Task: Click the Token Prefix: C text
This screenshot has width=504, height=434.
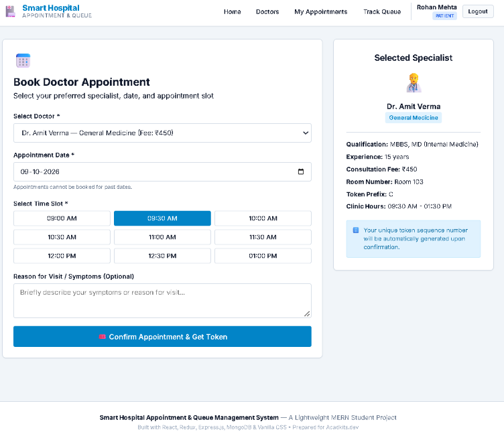Action: tap(370, 194)
